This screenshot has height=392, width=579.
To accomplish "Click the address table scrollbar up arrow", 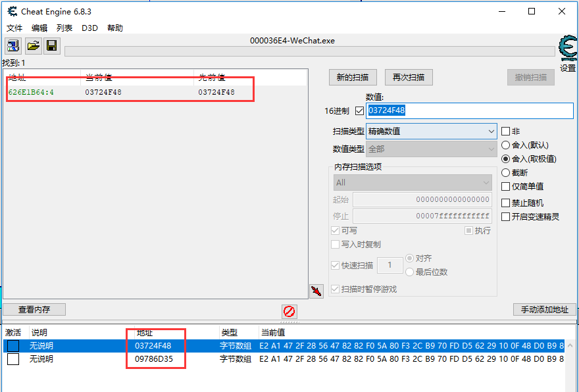I will click(570, 345).
